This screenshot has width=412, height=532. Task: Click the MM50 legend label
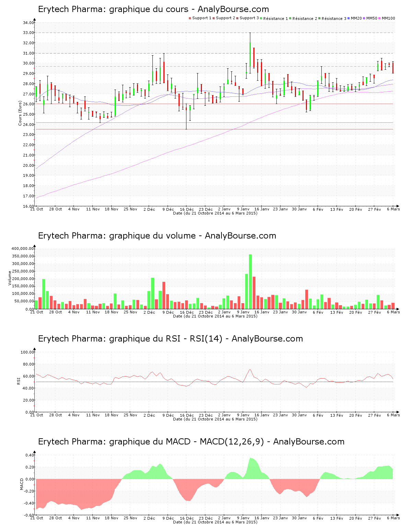click(372, 18)
